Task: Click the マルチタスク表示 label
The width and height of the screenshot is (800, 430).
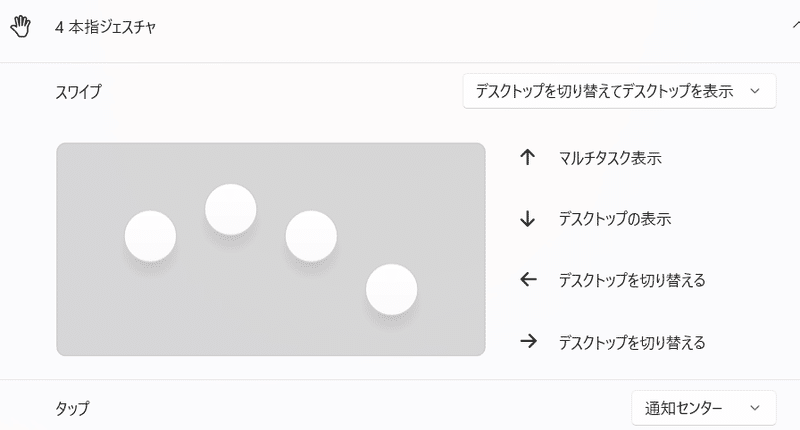Action: pyautogui.click(x=610, y=158)
